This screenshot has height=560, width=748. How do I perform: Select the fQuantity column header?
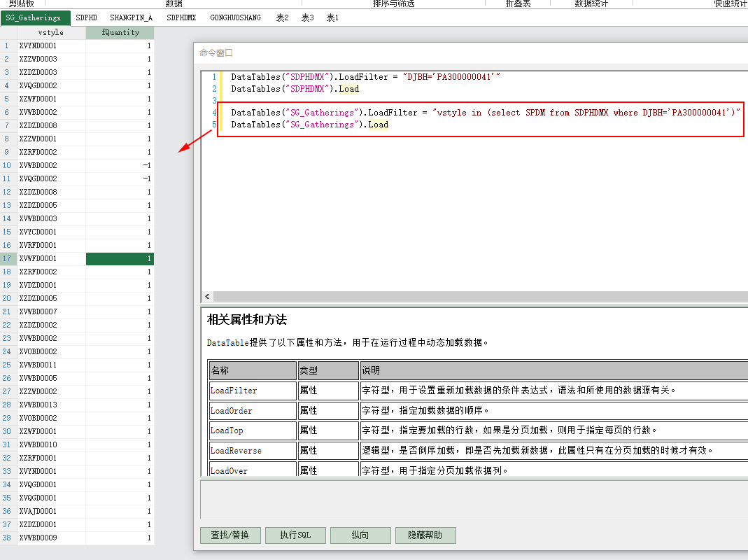[x=120, y=33]
